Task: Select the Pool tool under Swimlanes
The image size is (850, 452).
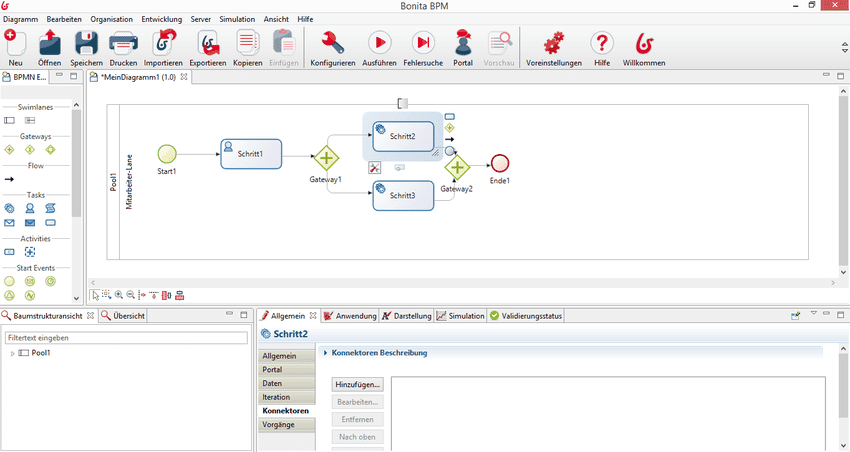Action: tap(9, 120)
